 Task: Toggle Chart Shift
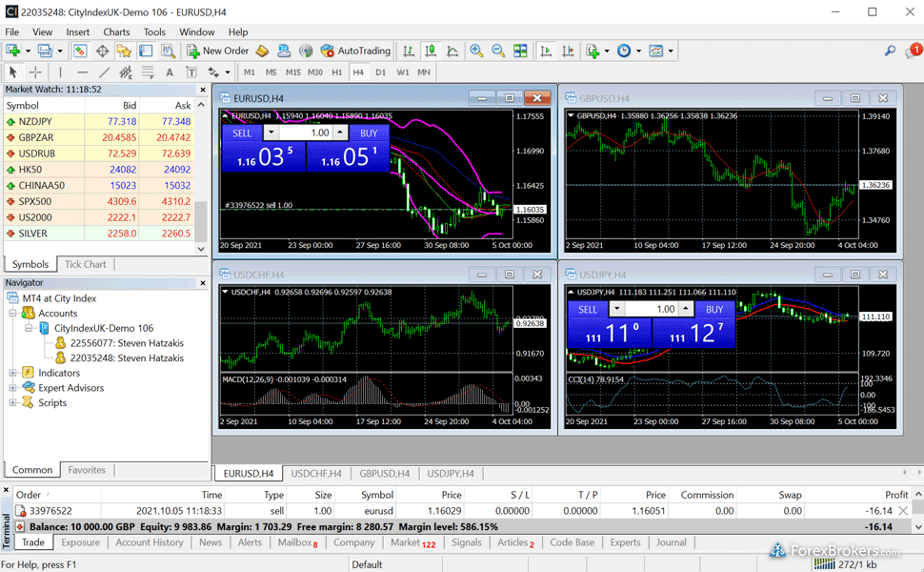pos(568,51)
